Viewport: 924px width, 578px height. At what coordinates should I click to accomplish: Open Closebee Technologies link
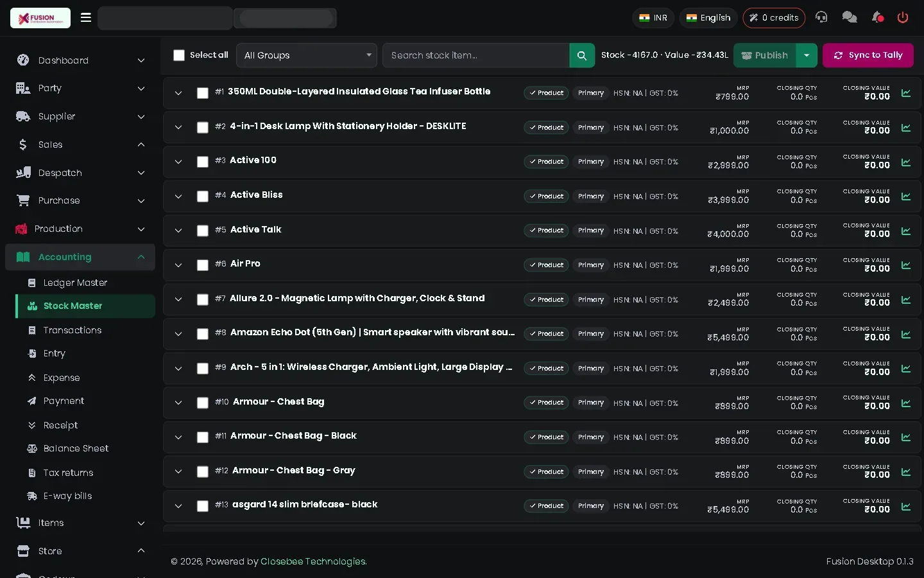tap(313, 561)
